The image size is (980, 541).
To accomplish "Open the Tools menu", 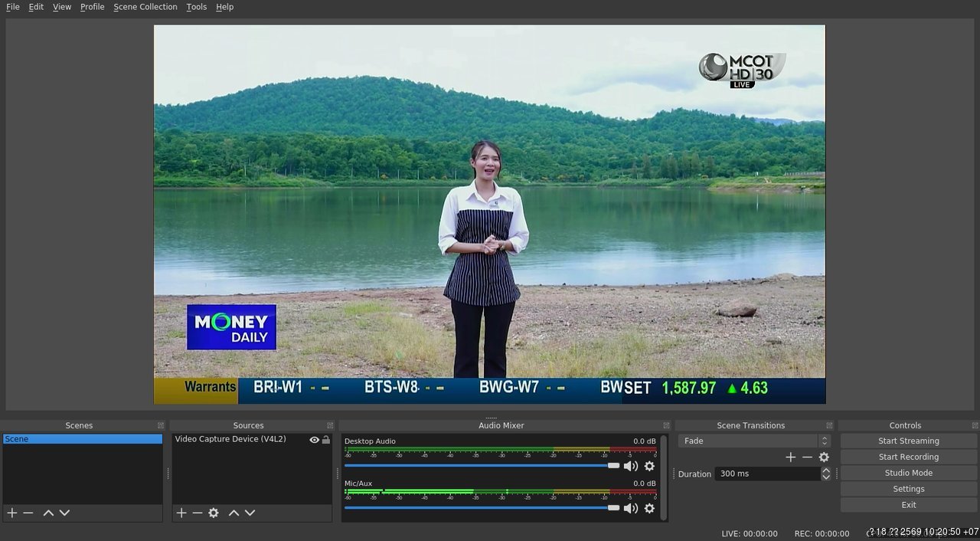I will coord(197,7).
